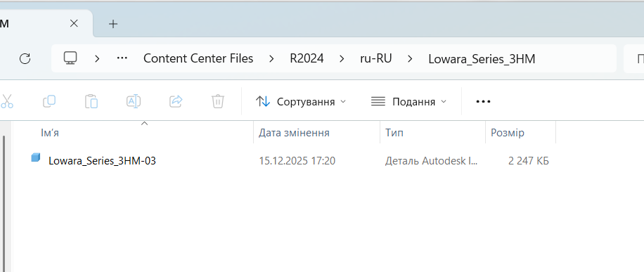Show hidden path segments via ellipsis in breadcrumb

[122, 58]
